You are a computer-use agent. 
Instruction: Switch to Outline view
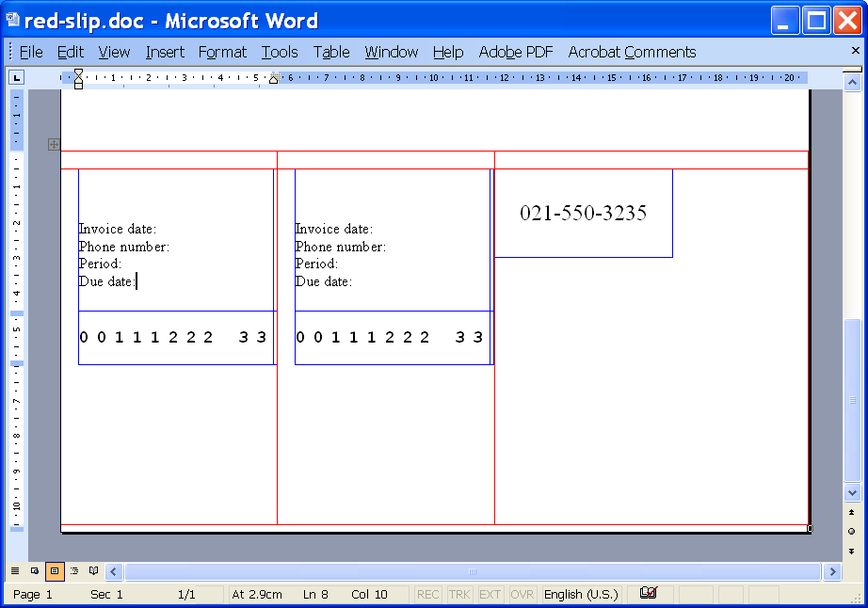73,571
